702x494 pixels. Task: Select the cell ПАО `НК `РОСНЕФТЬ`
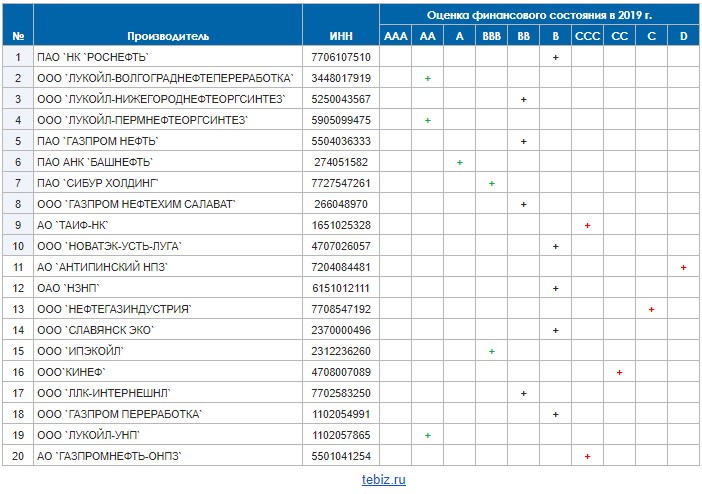click(x=168, y=57)
